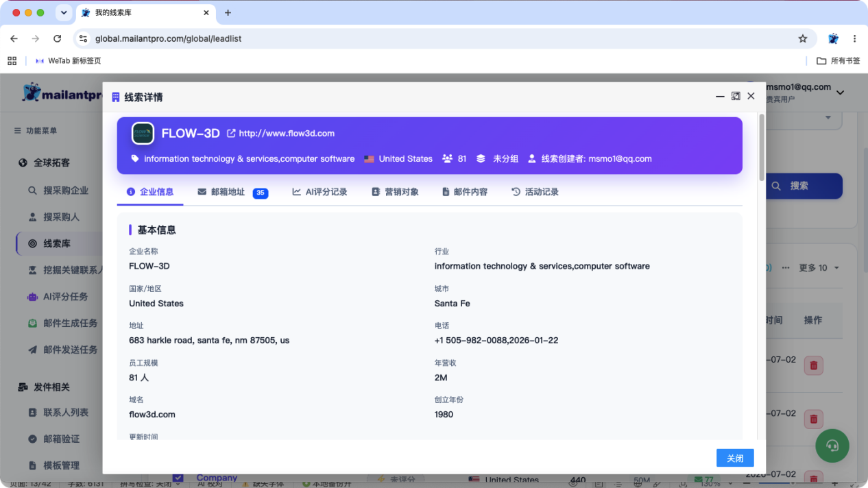Image resolution: width=868 pixels, height=488 pixels.
Task: Toggle the 功能菜单 hamburger icon
Action: 18,131
